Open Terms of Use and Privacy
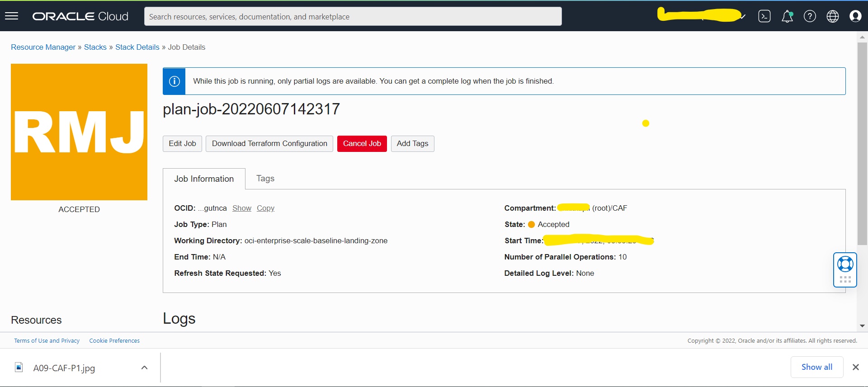Viewport: 868px width, 387px height. 47,340
